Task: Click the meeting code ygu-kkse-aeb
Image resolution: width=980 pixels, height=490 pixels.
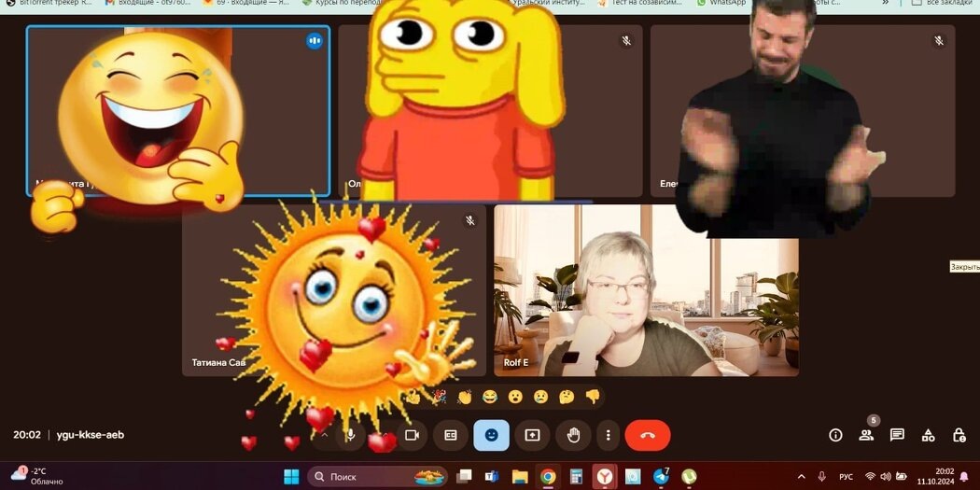Action: pyautogui.click(x=91, y=435)
